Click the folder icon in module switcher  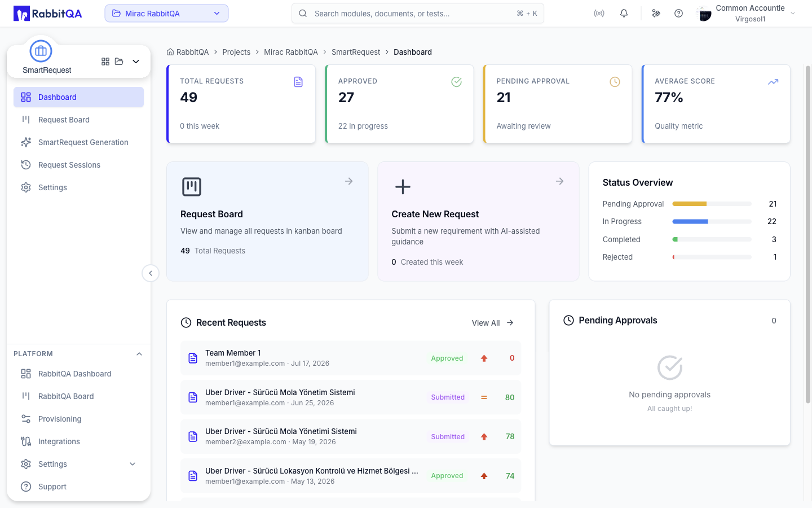pos(119,62)
